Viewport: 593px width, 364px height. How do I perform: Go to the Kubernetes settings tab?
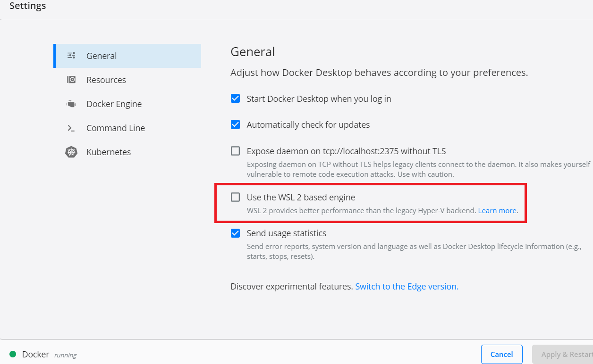pyautogui.click(x=127, y=152)
